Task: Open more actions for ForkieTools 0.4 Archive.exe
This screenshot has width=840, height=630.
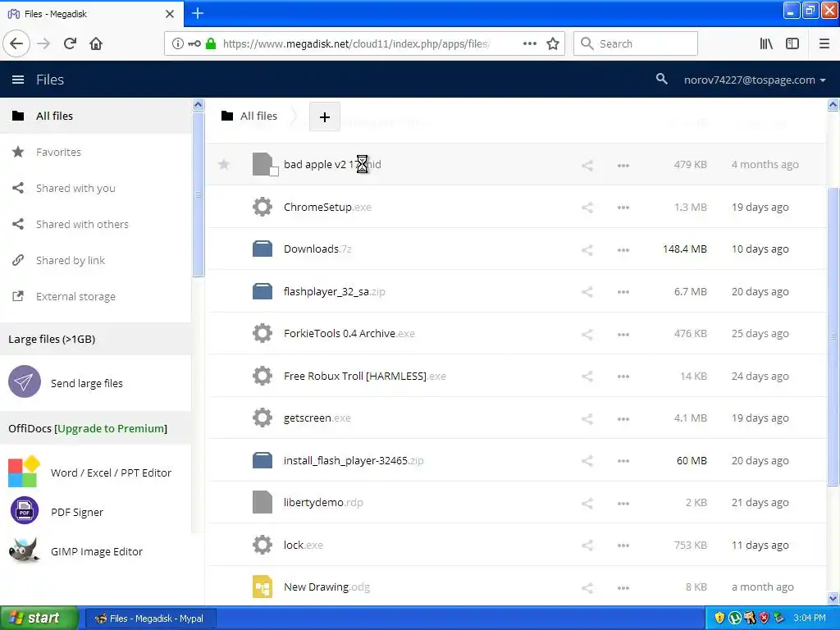Action: 623,335
